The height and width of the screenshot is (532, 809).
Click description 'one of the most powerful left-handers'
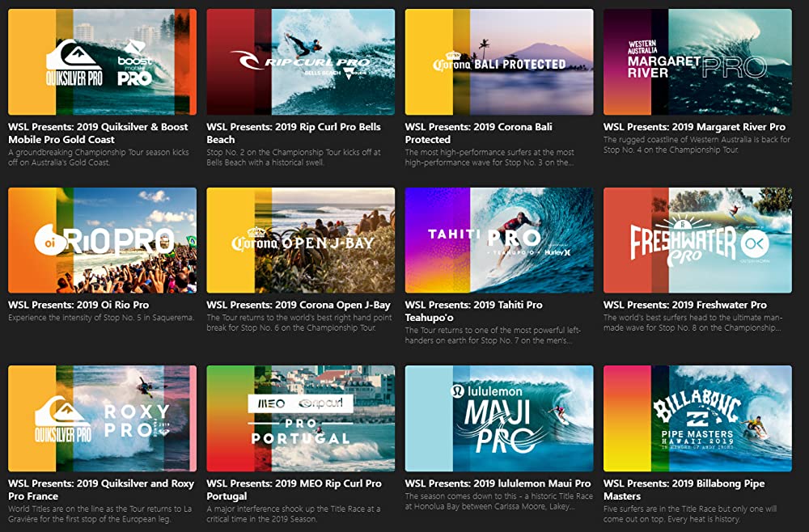tap(493, 335)
